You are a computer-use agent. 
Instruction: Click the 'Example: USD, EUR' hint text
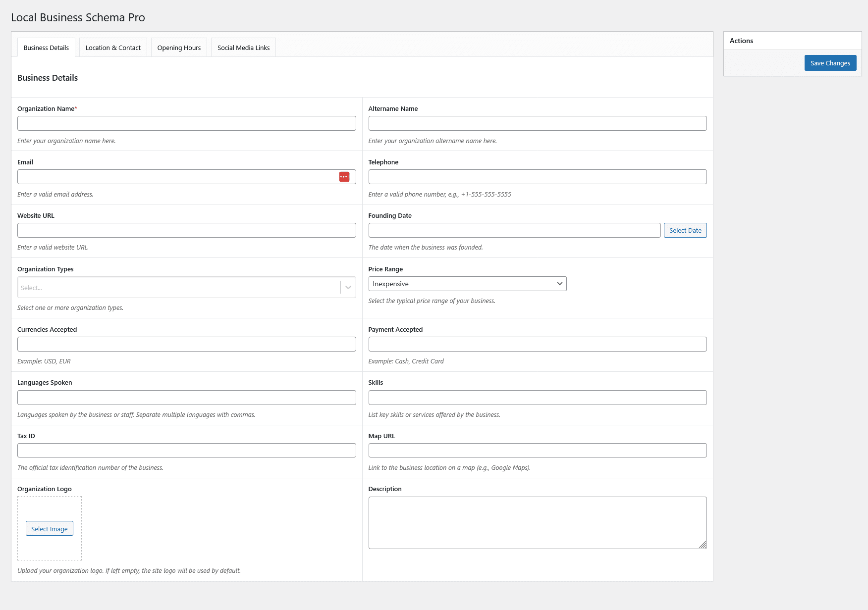pyautogui.click(x=44, y=361)
